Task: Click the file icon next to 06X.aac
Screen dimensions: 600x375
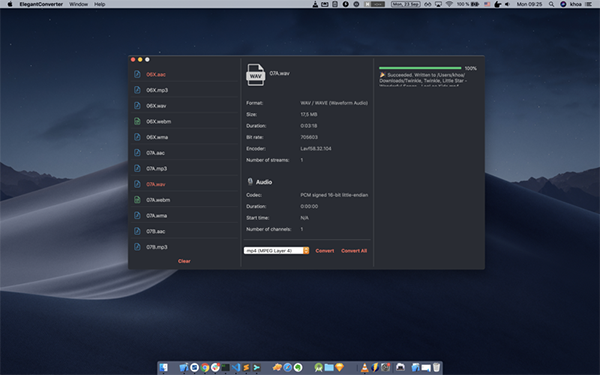Action: [x=137, y=74]
